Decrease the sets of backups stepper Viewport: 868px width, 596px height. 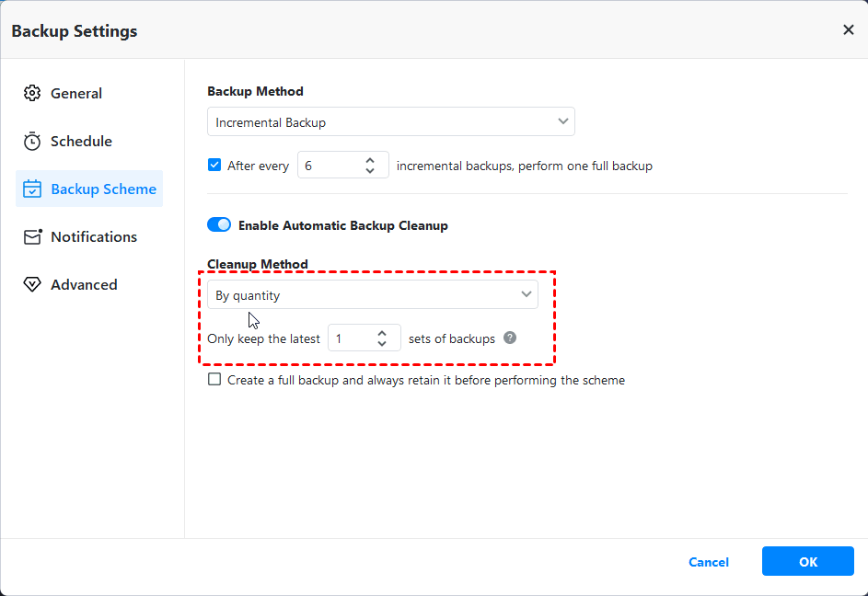(382, 344)
